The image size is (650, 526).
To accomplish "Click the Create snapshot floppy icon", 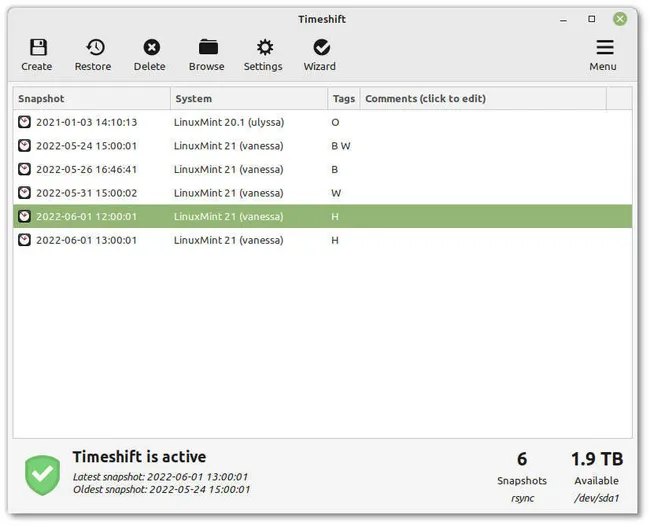I will [x=38, y=47].
